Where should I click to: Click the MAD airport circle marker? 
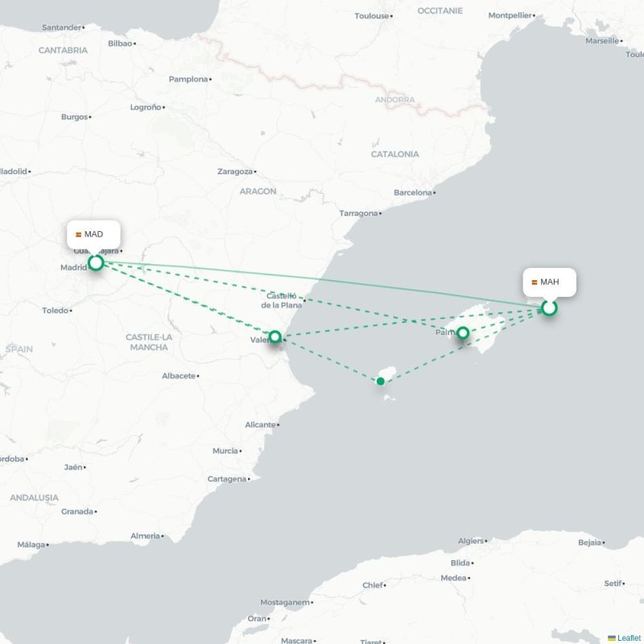tap(96, 262)
